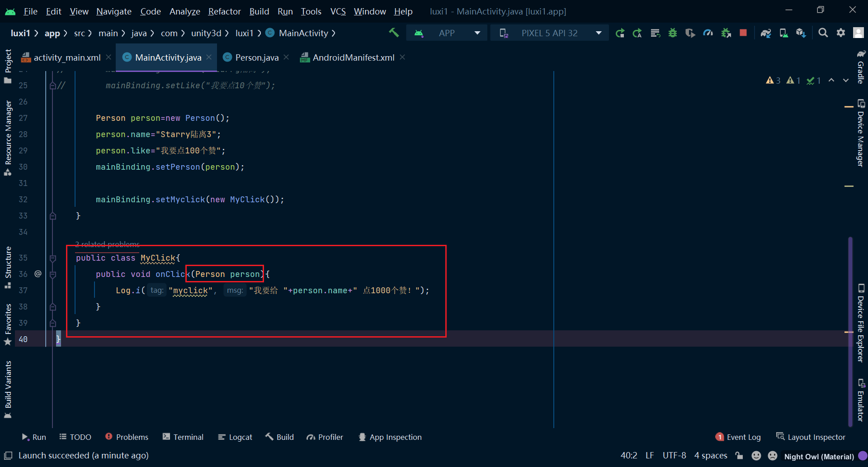Click the 2 related problems hint
Viewport: 868px width, 467px height.
[x=108, y=245]
